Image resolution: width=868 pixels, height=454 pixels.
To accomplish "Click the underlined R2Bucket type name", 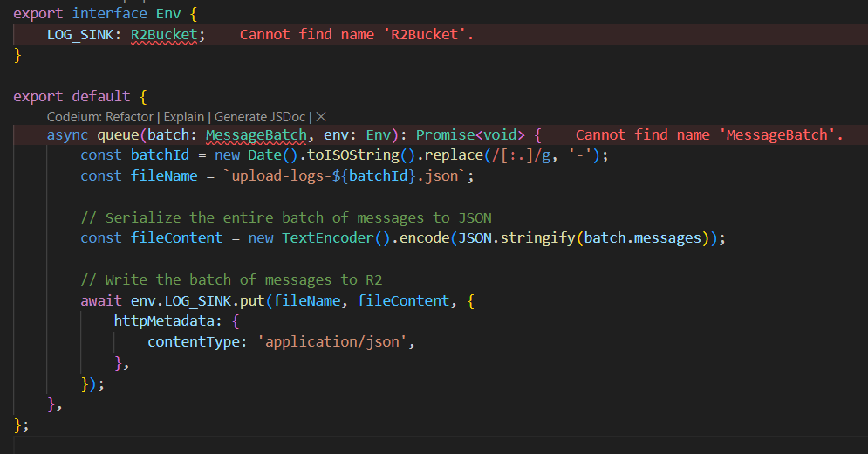I will coord(164,35).
